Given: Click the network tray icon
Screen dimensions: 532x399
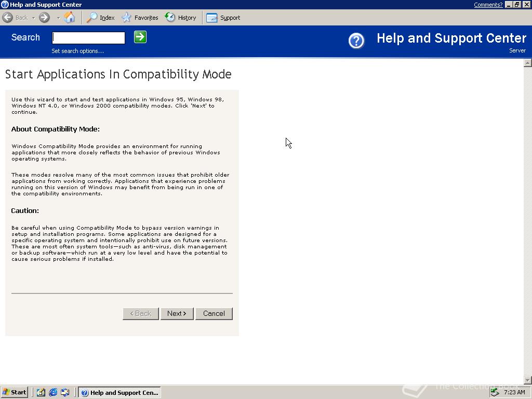Looking at the screenshot, I should click(x=495, y=392).
